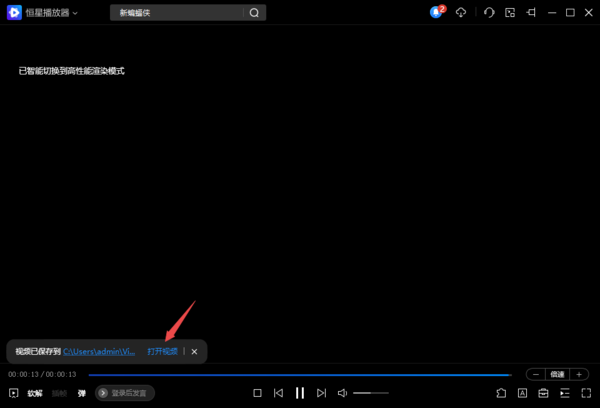Toggle 弹 danmaku comments
The image size is (600, 408).
coord(82,393)
